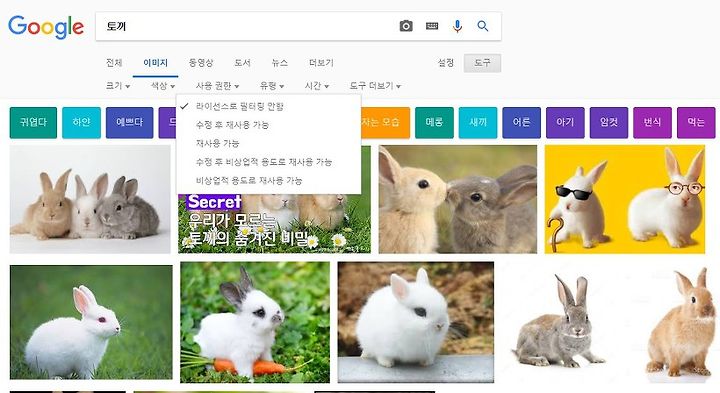Click the magnifying glass search button
The width and height of the screenshot is (720, 393).
(x=483, y=26)
